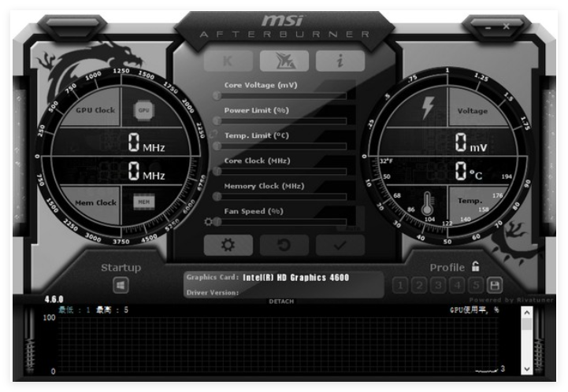The width and height of the screenshot is (568, 392).
Task: Click the Power Limit slider
Action: pyautogui.click(x=280, y=121)
